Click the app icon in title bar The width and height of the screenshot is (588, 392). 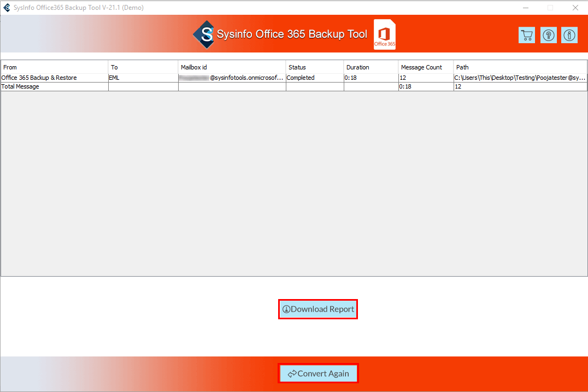(7, 8)
